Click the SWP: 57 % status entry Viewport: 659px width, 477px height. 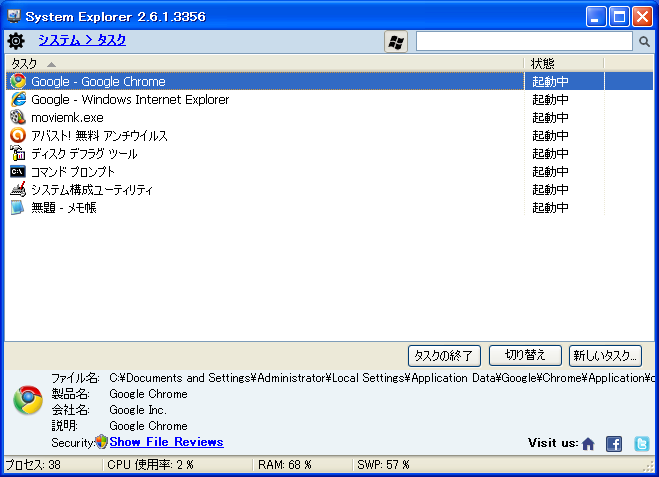point(383,464)
